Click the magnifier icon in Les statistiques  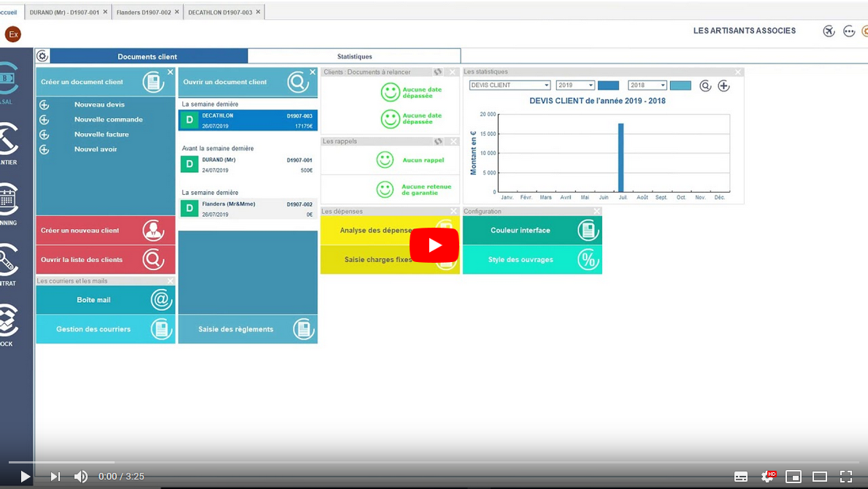705,86
